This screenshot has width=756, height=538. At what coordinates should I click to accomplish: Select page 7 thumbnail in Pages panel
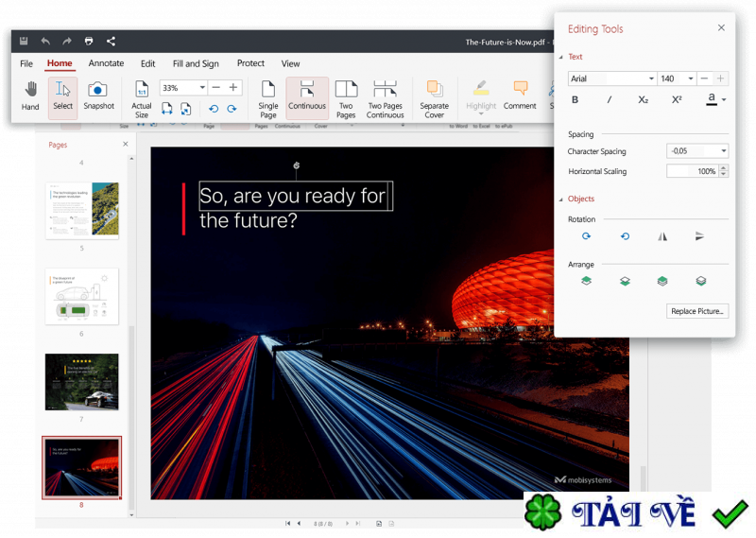82,381
